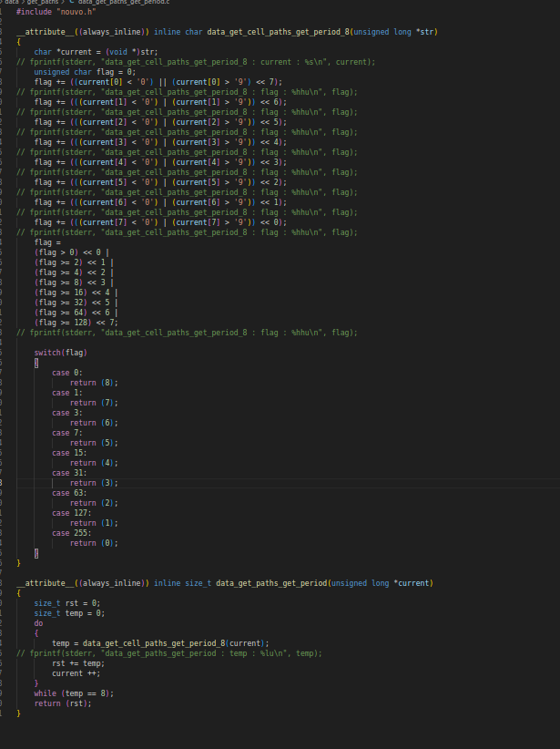Click the '(flag >= 64) << 6 |' line

point(76,313)
